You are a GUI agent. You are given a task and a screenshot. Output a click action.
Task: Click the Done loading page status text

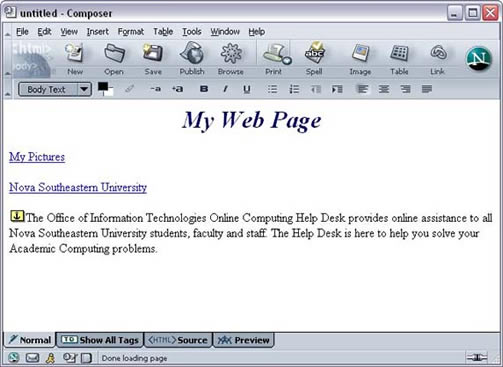(134, 358)
